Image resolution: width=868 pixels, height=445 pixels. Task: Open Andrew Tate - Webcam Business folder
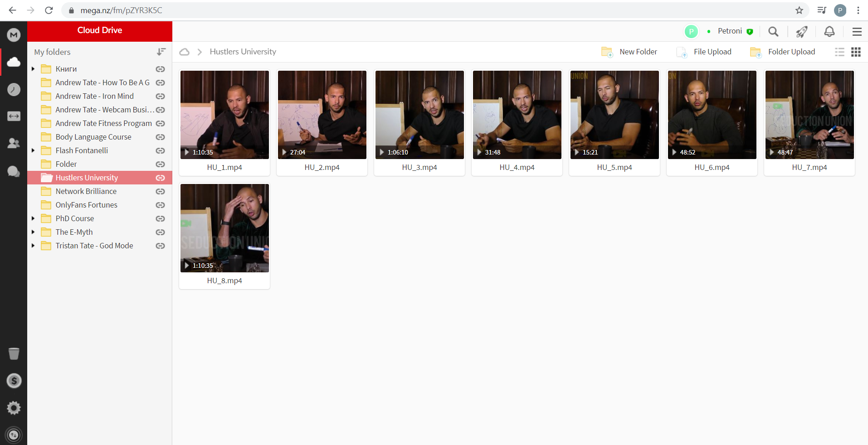pyautogui.click(x=100, y=110)
